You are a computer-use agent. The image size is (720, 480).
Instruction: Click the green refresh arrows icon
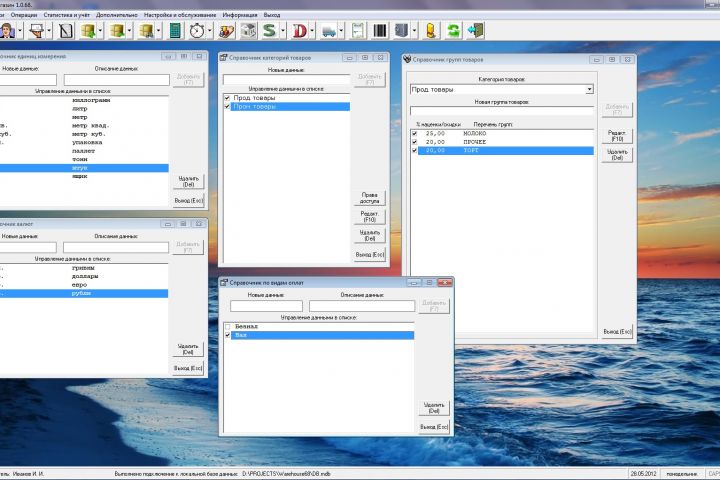tap(453, 31)
